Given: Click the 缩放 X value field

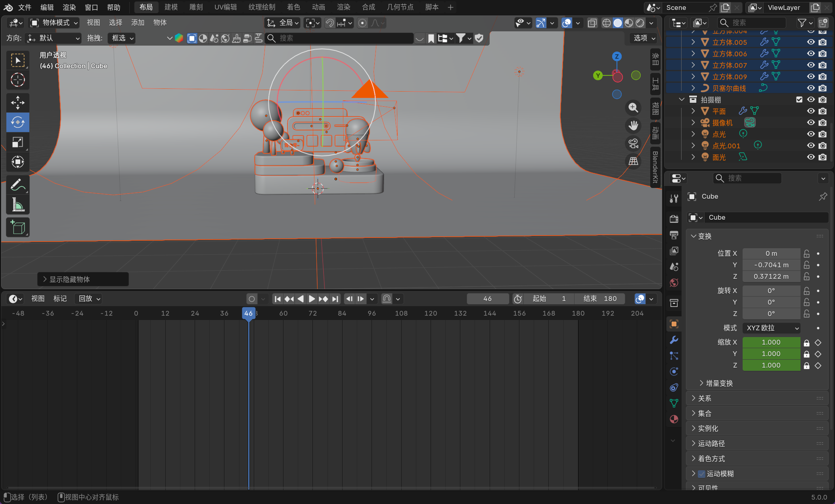Looking at the screenshot, I should coord(771,342).
